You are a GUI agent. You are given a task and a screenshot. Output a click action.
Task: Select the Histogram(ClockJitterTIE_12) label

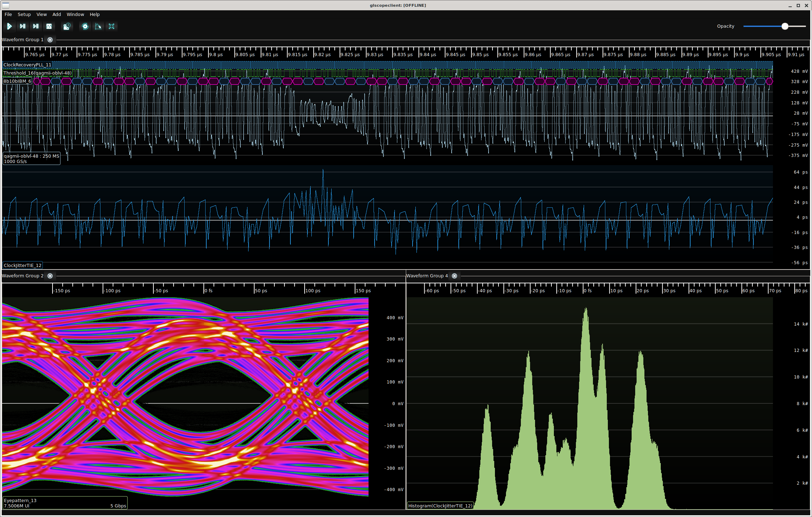440,506
